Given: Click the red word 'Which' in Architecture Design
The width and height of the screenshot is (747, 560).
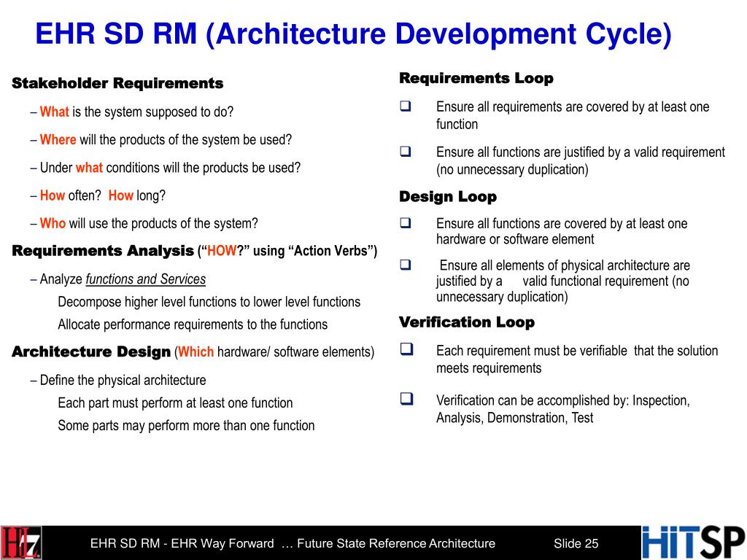Looking at the screenshot, I should point(196,352).
